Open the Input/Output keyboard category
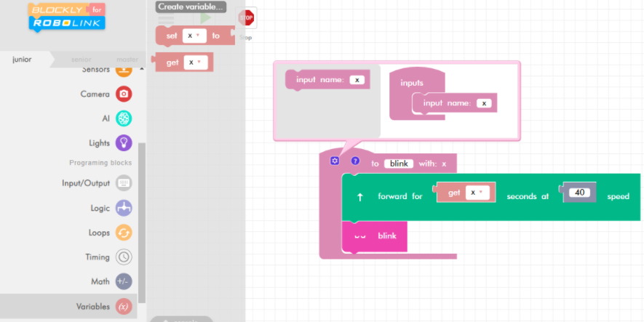644x322 pixels. [124, 183]
